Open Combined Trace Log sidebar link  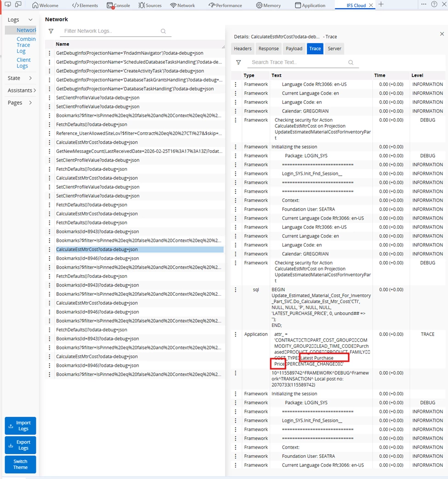click(x=26, y=45)
